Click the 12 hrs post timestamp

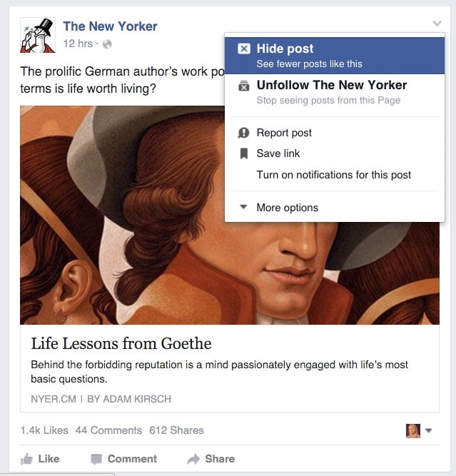click(x=78, y=44)
